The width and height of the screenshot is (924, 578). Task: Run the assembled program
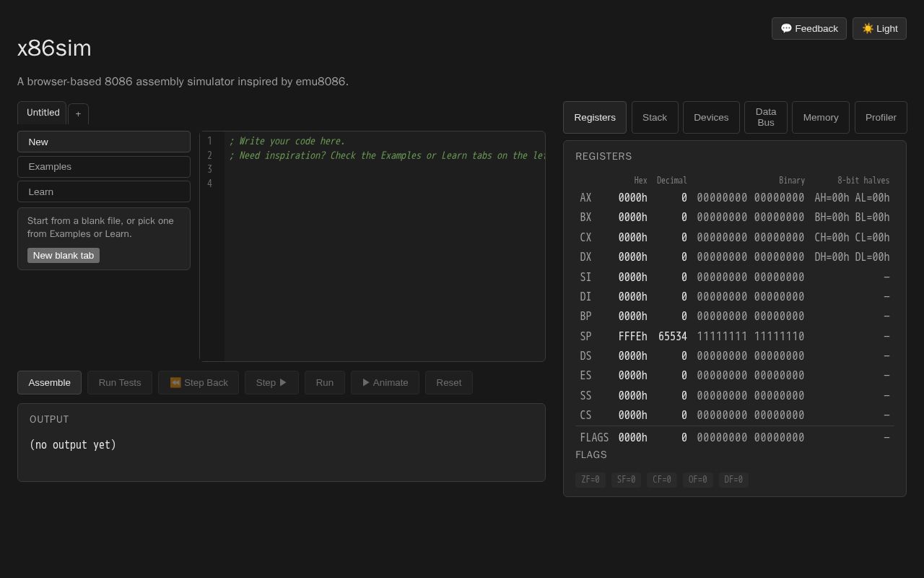[325, 383]
